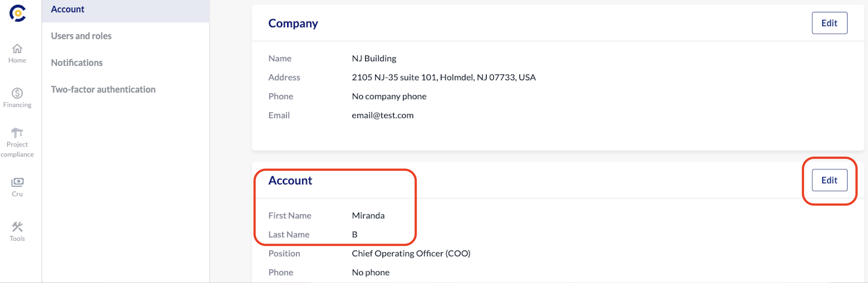Click the 'No company phone' text
The height and width of the screenshot is (283, 868).
pyautogui.click(x=389, y=96)
